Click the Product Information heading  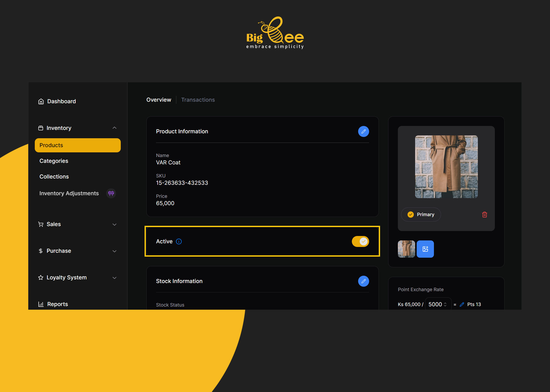[x=182, y=131]
